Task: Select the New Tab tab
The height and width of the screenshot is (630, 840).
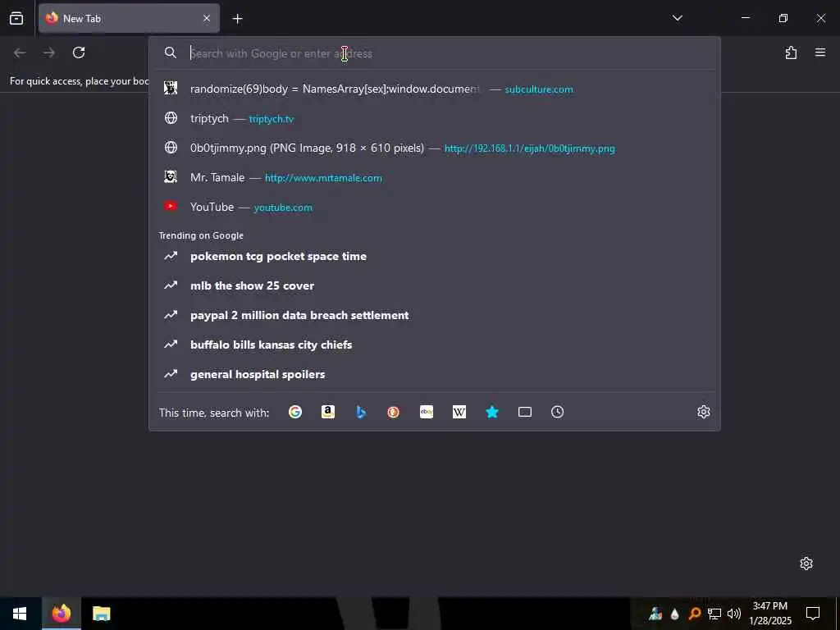Action: [129, 18]
